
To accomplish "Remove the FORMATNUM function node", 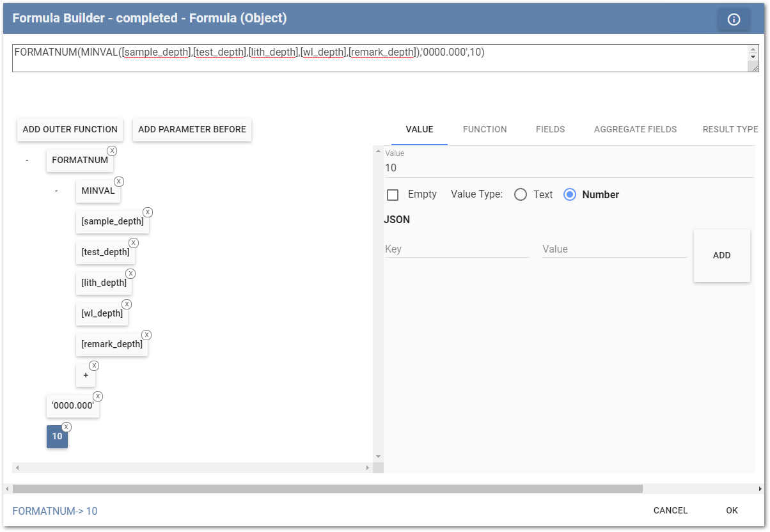I will 112,150.
